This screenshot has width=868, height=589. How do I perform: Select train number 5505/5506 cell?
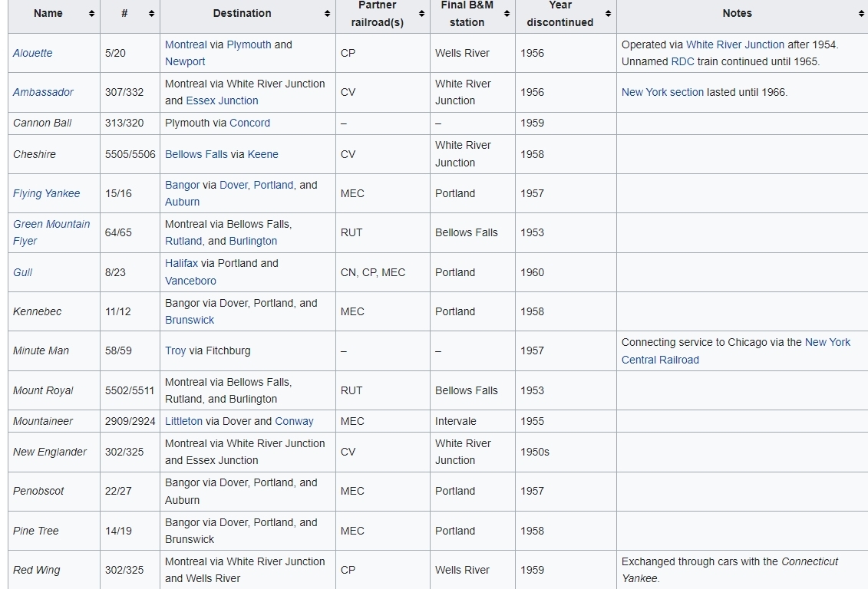[x=130, y=154]
